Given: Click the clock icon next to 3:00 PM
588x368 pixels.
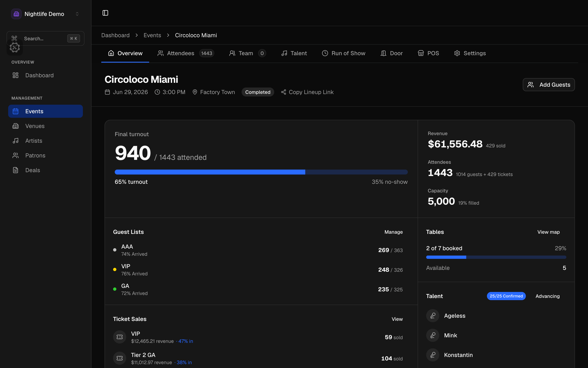Looking at the screenshot, I should (157, 92).
